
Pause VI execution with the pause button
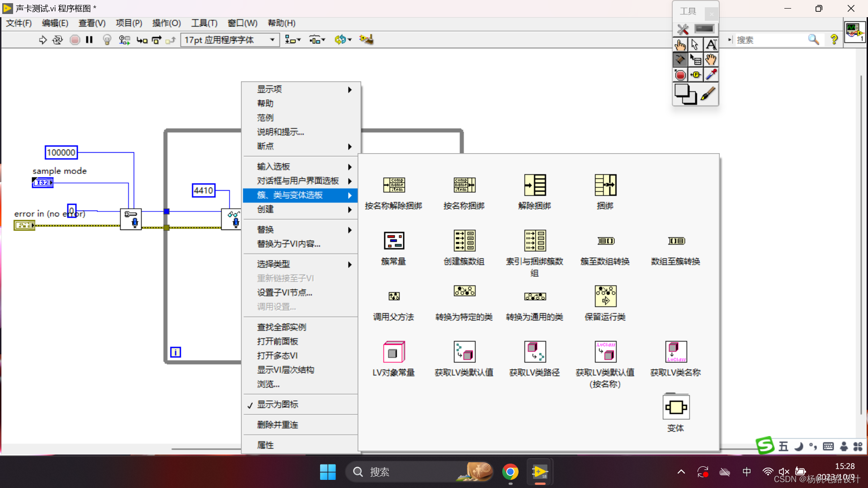click(x=89, y=40)
